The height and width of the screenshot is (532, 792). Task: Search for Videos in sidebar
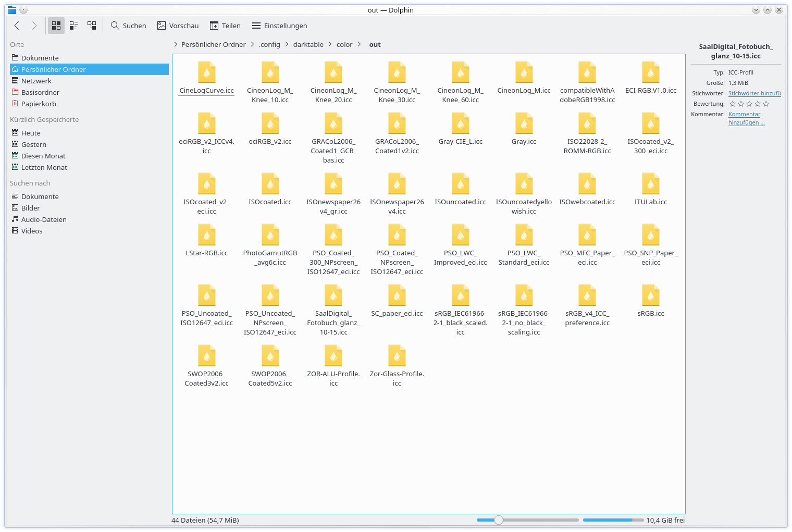click(x=89, y=231)
